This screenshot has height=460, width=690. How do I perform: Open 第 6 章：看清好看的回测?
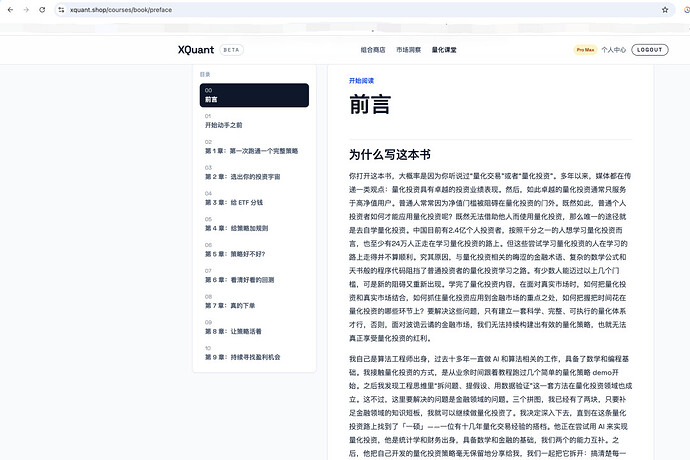click(254, 276)
